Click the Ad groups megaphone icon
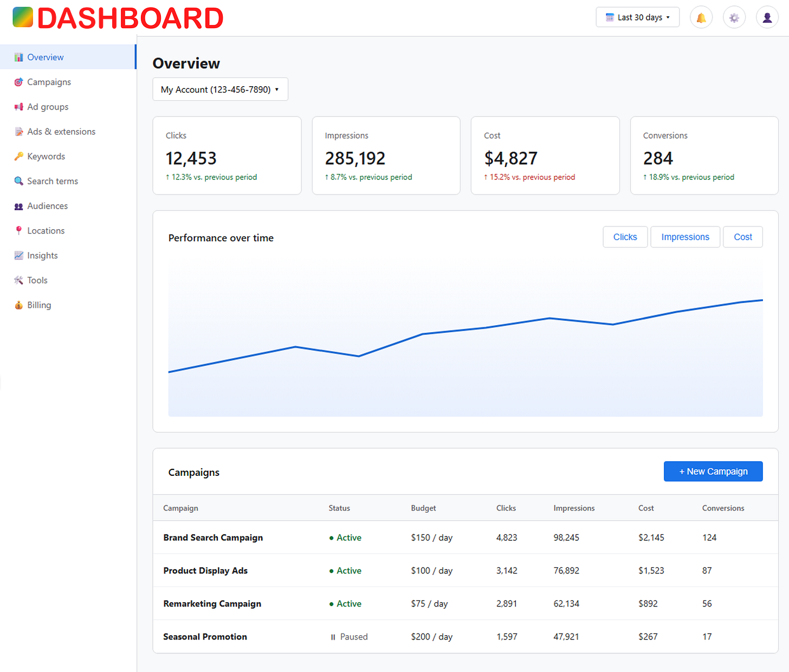The height and width of the screenshot is (672, 789). pyautogui.click(x=19, y=107)
